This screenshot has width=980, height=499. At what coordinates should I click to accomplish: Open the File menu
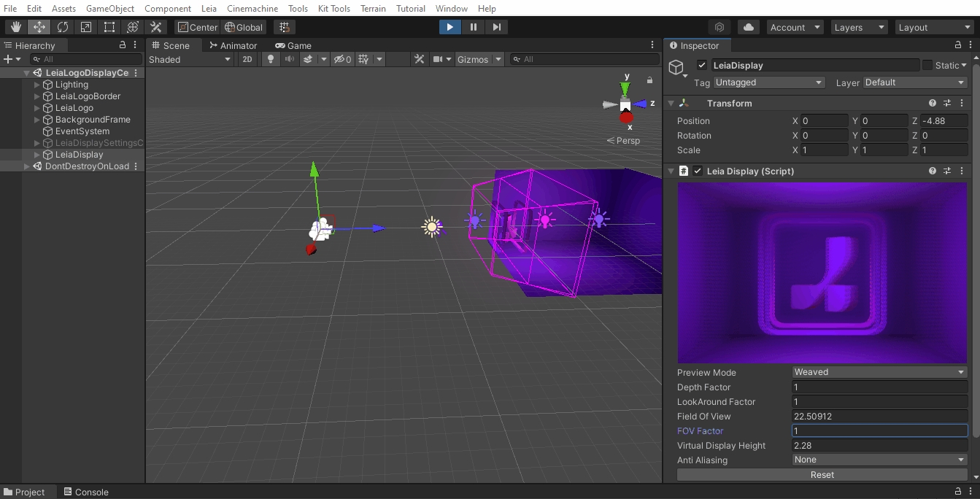click(10, 8)
